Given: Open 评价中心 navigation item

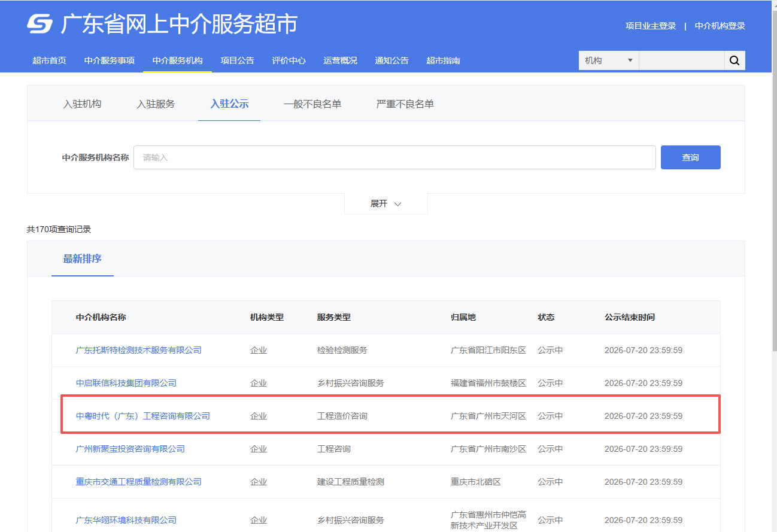Looking at the screenshot, I should tap(289, 60).
